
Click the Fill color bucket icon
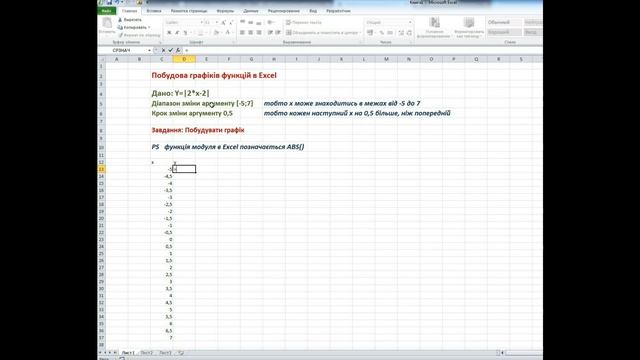tap(216, 33)
